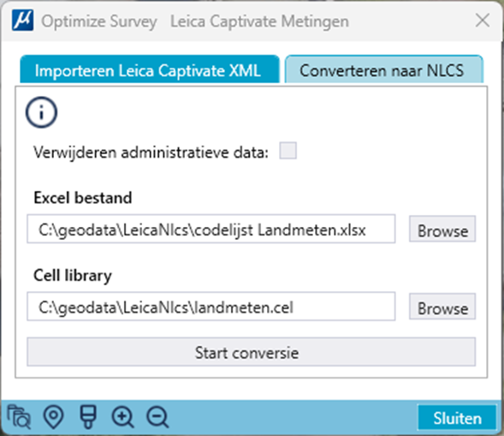Screen dimensions: 504x436
Task: Browse for the Excel bestand file
Action: pos(442,229)
